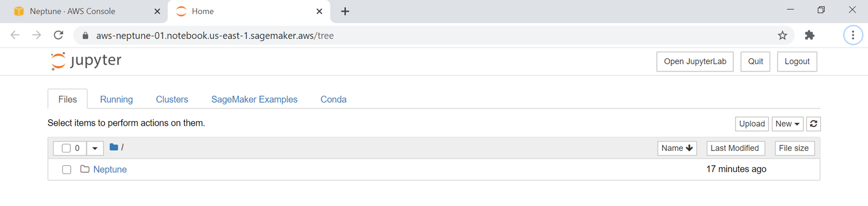Image resolution: width=868 pixels, height=206 pixels.
Task: Click the Jupyter logo
Action: [86, 61]
